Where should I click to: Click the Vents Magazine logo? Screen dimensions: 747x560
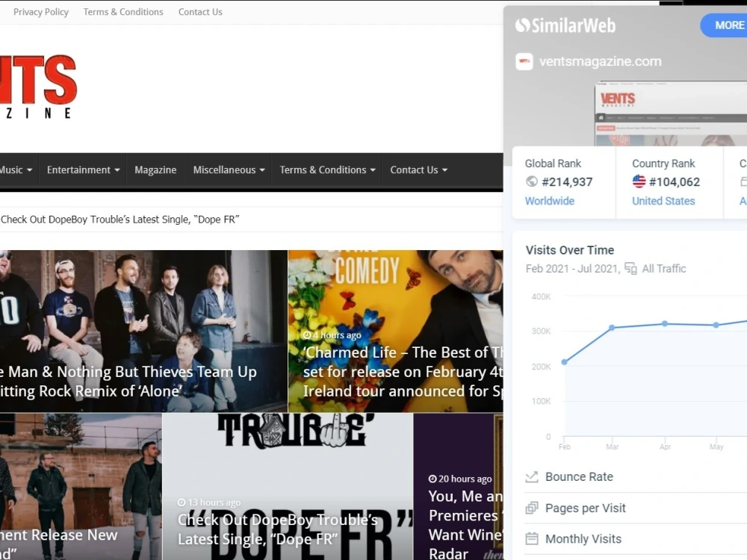pyautogui.click(x=38, y=86)
